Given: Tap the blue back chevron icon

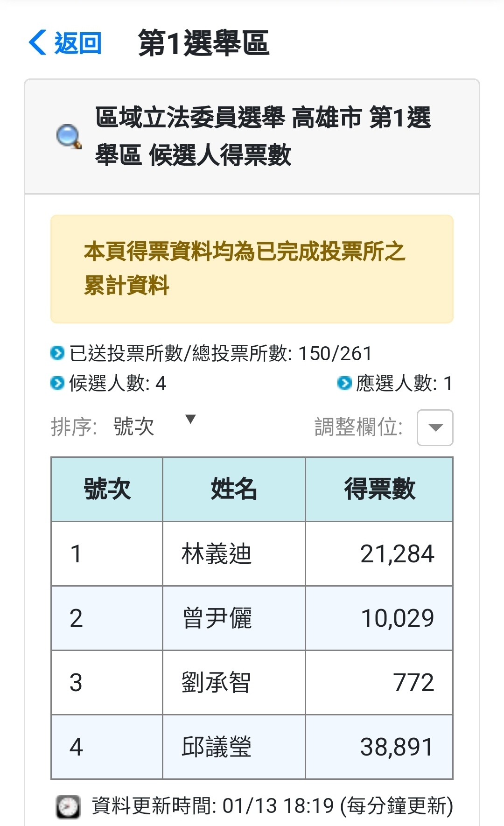Looking at the screenshot, I should click(38, 43).
